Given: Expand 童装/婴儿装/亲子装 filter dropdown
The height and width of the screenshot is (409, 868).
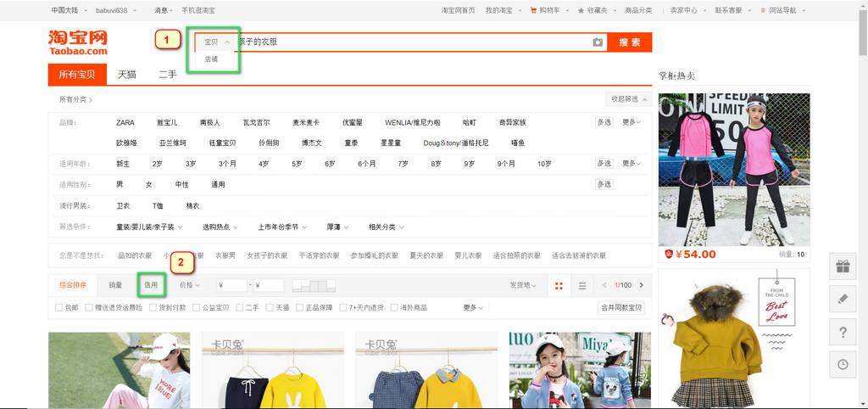Looking at the screenshot, I should click(149, 227).
